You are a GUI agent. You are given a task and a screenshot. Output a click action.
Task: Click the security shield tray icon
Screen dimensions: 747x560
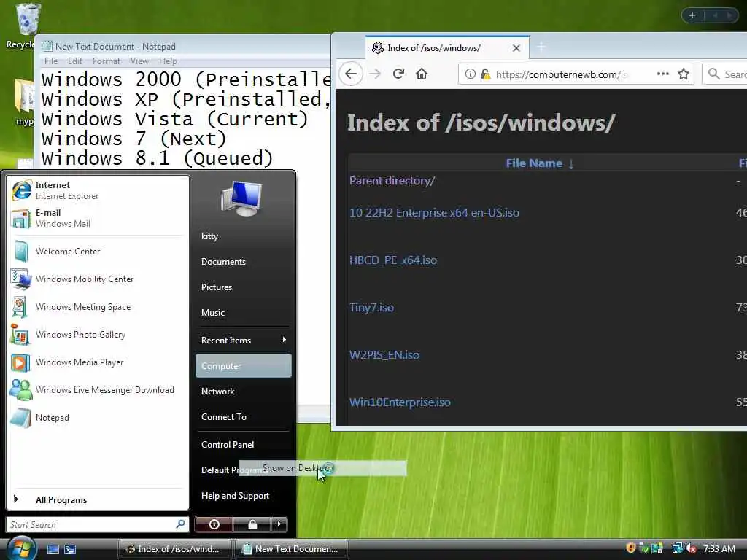point(631,548)
